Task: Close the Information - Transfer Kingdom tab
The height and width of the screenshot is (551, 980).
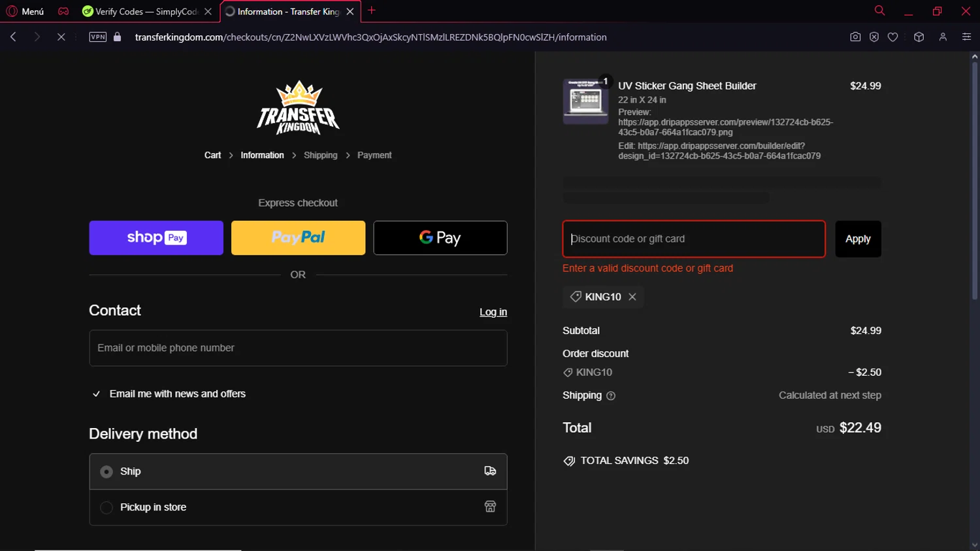Action: pyautogui.click(x=350, y=11)
